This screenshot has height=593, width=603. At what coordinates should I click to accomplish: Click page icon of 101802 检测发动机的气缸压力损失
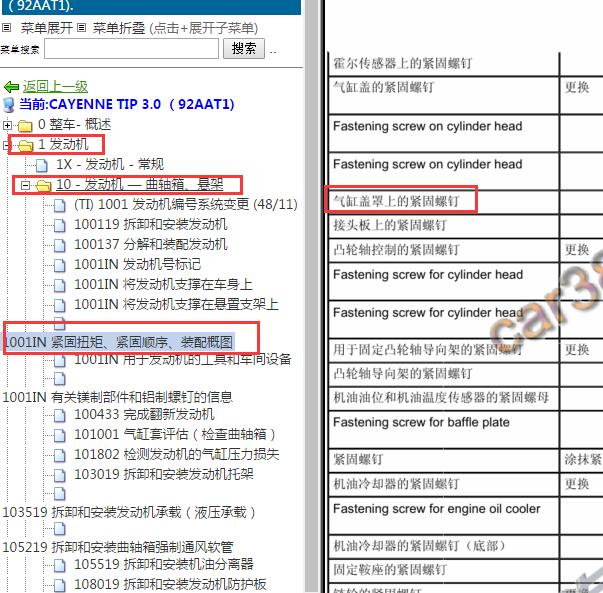point(60,456)
